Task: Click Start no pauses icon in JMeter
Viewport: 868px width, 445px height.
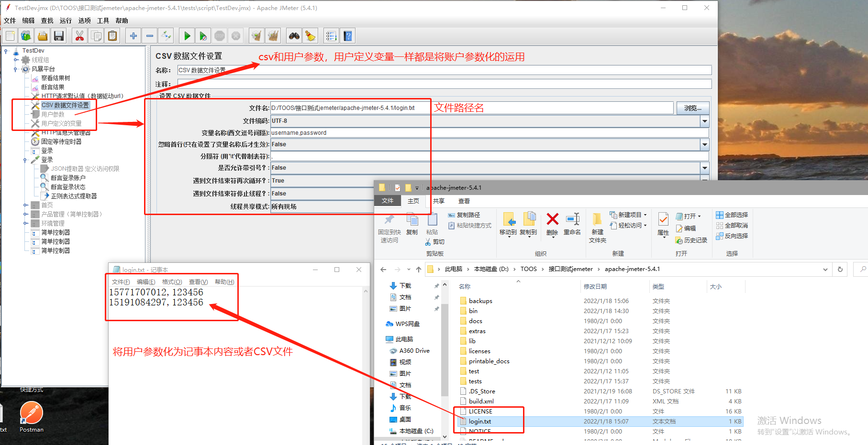Action: (x=203, y=36)
